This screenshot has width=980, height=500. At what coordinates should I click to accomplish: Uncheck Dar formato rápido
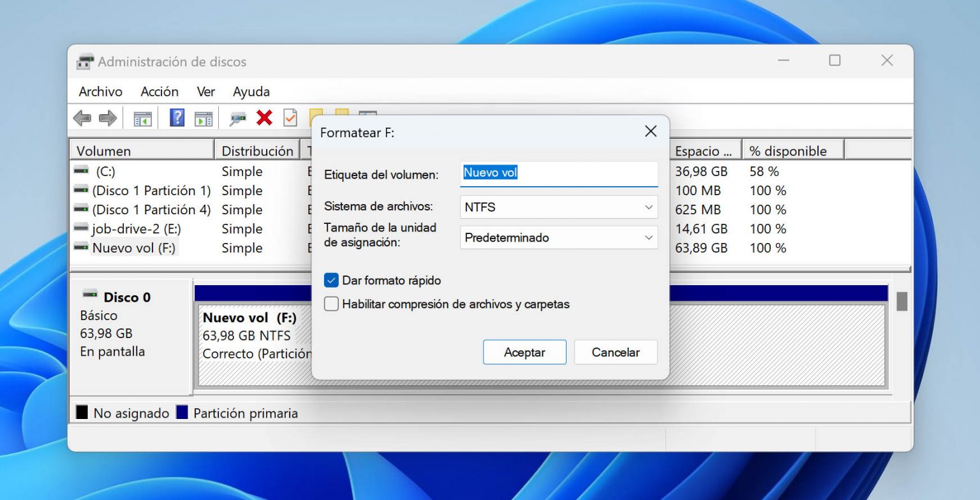coord(331,279)
